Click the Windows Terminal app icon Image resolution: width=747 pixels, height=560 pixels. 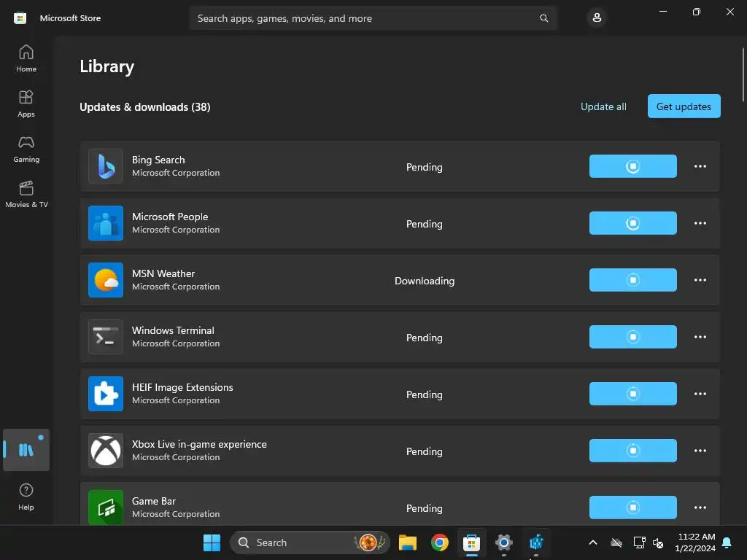(106, 337)
